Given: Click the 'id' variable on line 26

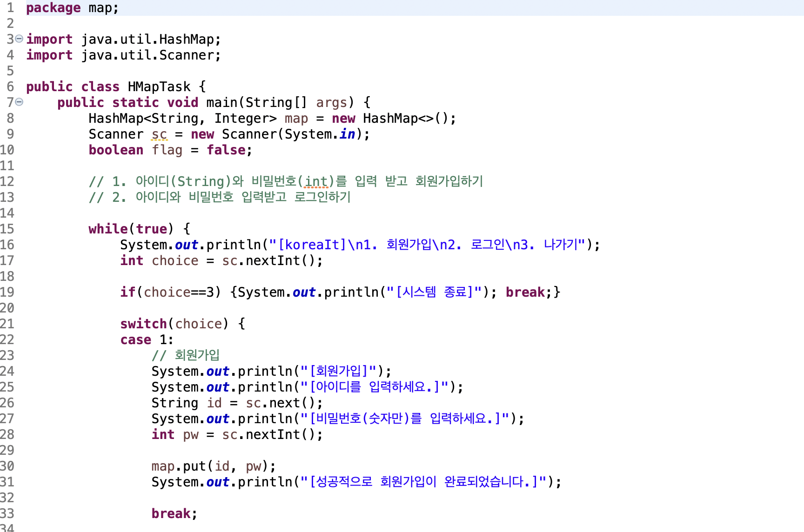Looking at the screenshot, I should tap(214, 403).
